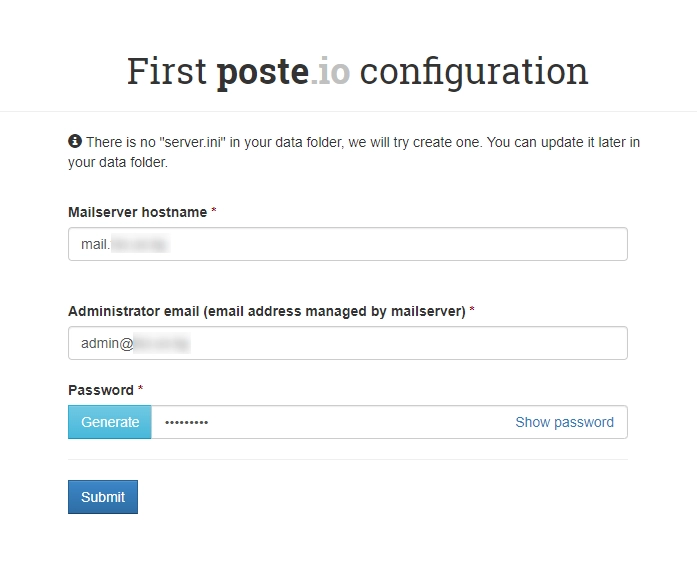Image resolution: width=697 pixels, height=561 pixels.
Task: Toggle the Show password link
Action: [x=564, y=422]
